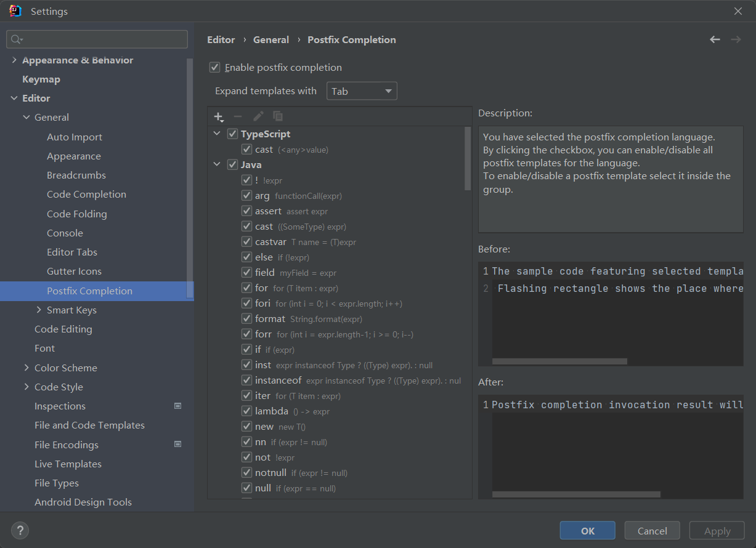Expand the Smart Keys tree node
Screen dimensions: 756x548
click(x=39, y=310)
